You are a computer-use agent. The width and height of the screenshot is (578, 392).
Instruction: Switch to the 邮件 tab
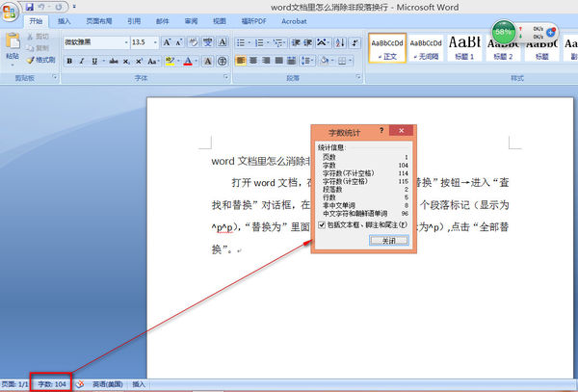point(162,21)
